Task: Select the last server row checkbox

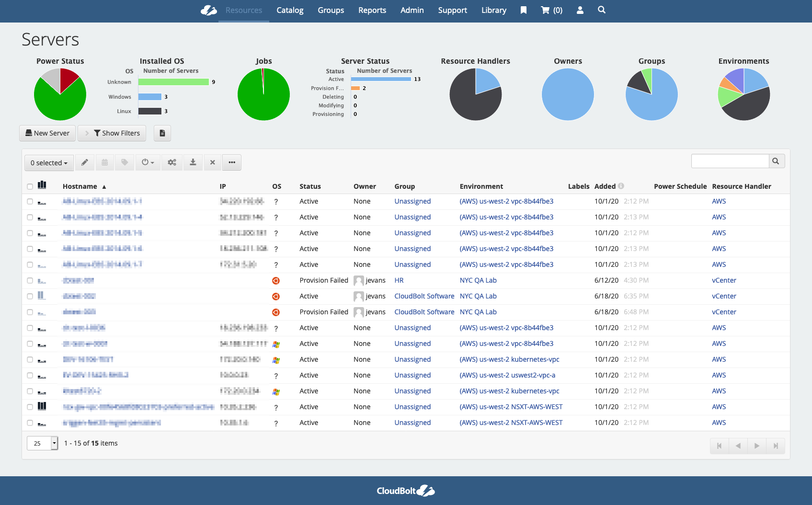Action: [30, 423]
